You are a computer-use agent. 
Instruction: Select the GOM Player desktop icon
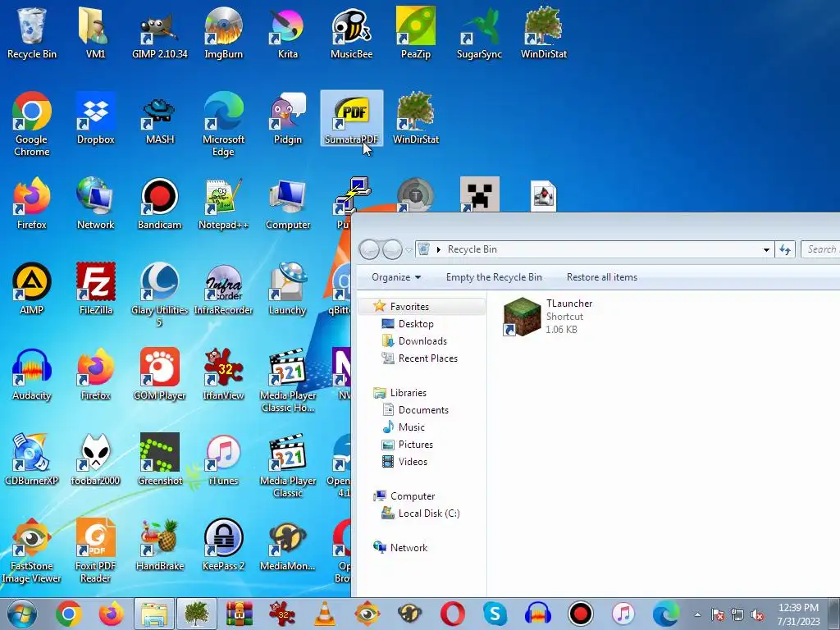coord(160,374)
